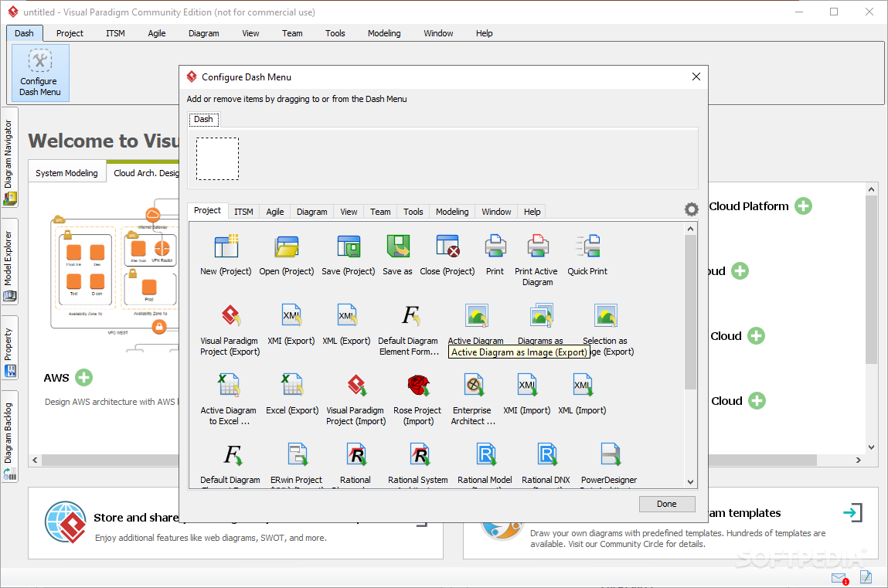The width and height of the screenshot is (888, 588).
Task: Select the Save (Project) icon
Action: (349, 246)
